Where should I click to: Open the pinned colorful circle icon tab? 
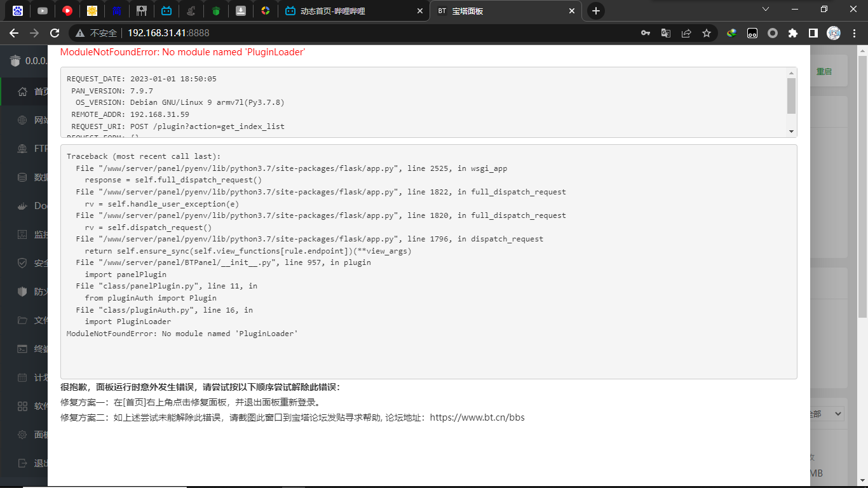pos(266,11)
